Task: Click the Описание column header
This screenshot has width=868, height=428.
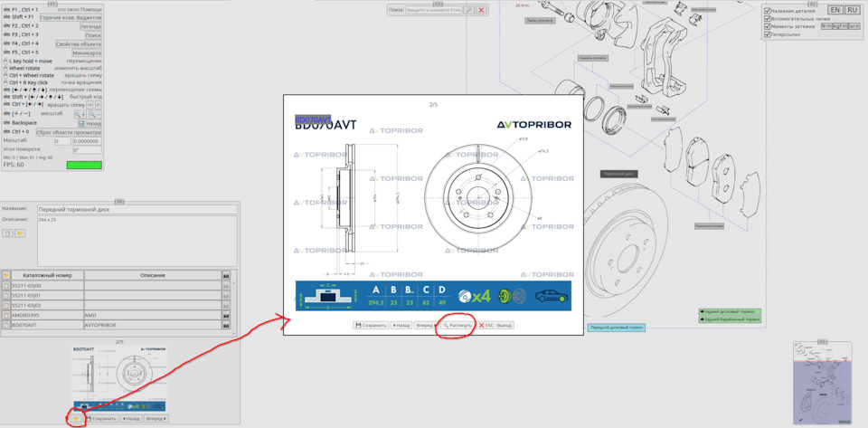Action: (152, 275)
